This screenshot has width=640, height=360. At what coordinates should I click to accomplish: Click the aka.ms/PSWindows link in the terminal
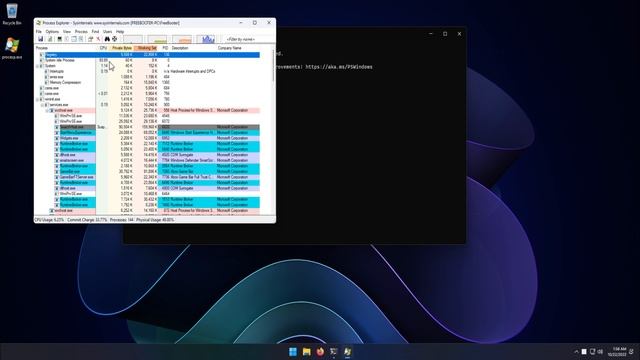tap(339, 67)
